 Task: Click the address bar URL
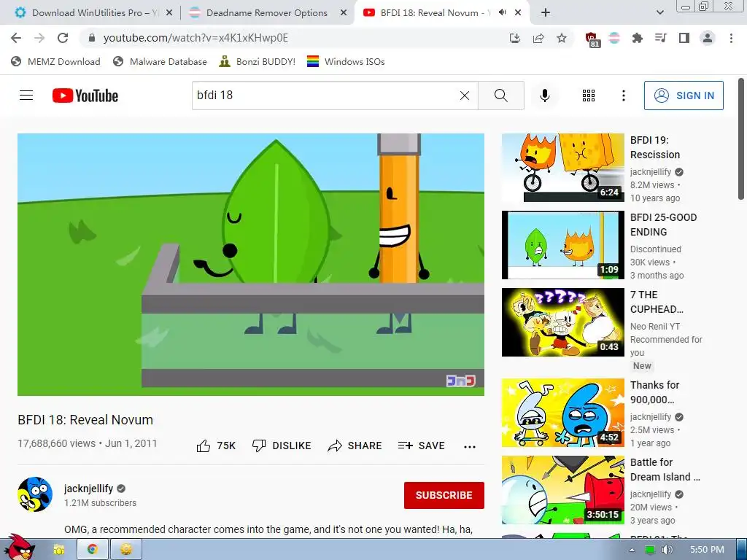(x=196, y=38)
